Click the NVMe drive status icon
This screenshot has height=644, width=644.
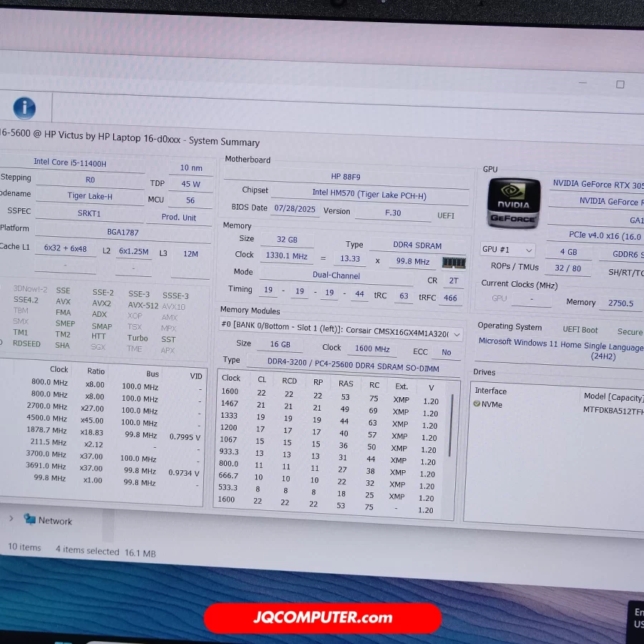coord(477,404)
